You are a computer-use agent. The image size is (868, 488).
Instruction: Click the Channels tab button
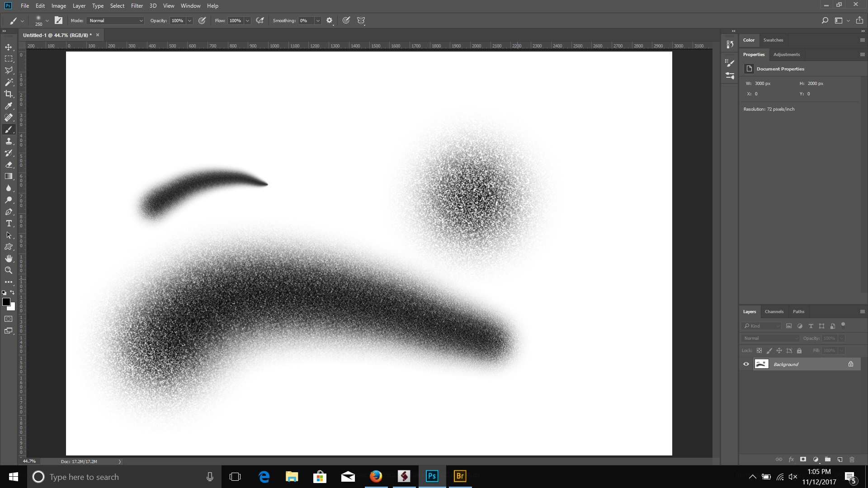click(x=774, y=311)
